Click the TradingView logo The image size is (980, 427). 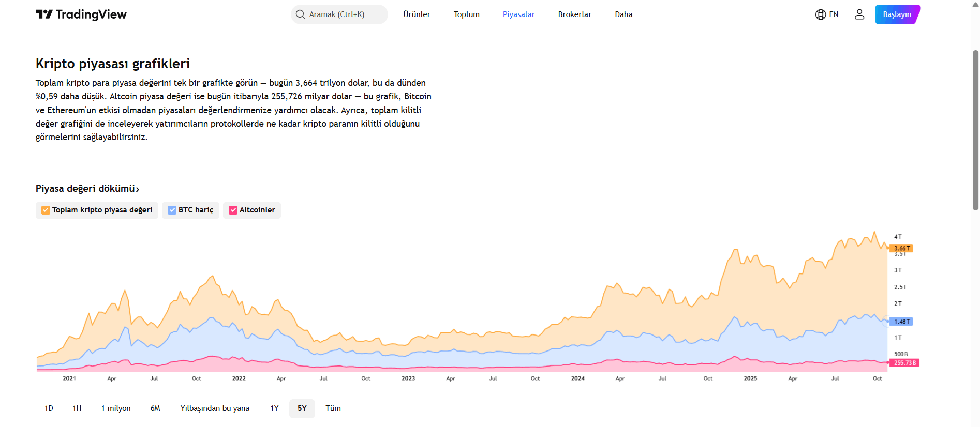81,14
